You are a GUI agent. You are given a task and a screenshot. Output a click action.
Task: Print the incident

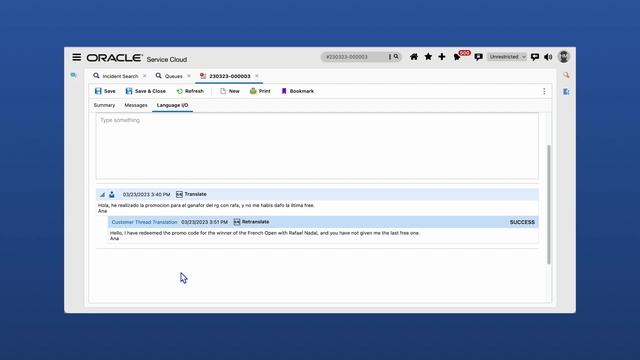tap(260, 91)
